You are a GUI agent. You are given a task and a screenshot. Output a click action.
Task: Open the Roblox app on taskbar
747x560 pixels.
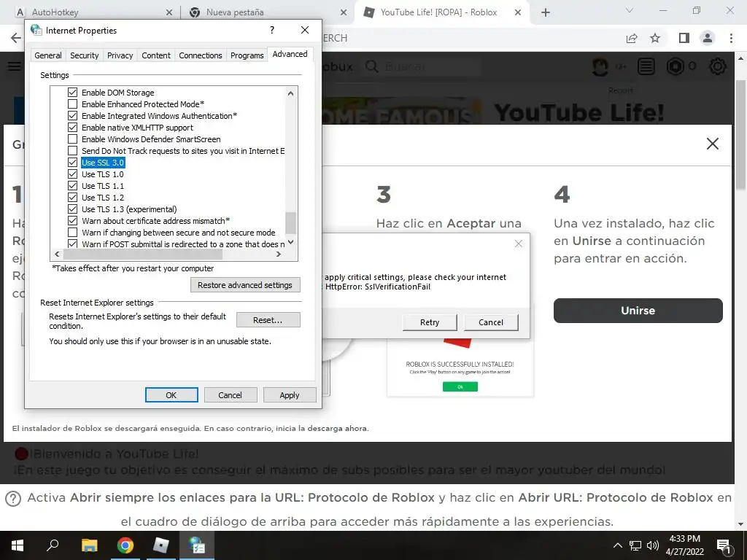click(161, 545)
